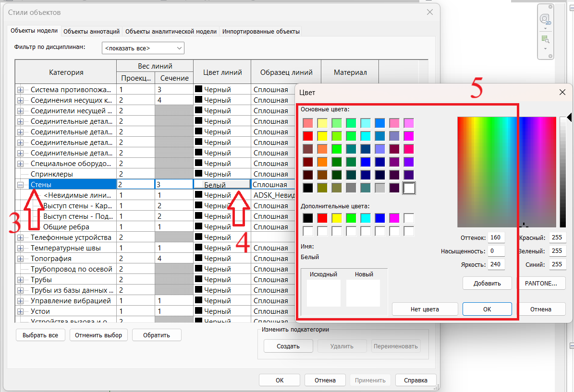
Task: Click the Красный value field
Action: tap(557, 238)
